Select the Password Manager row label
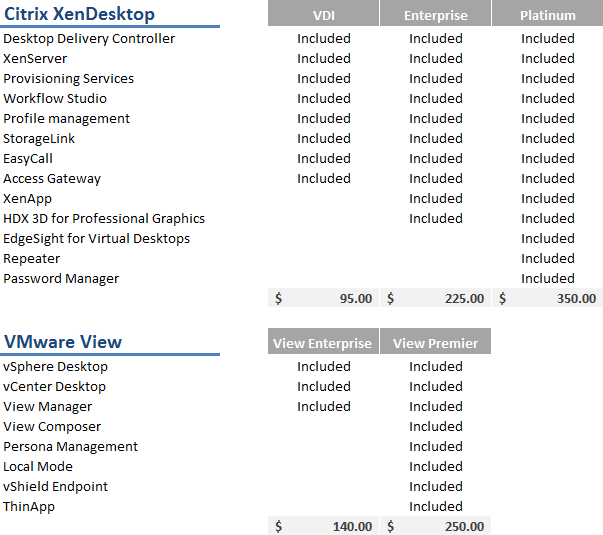Viewport: 603px width, 535px height. [x=61, y=278]
